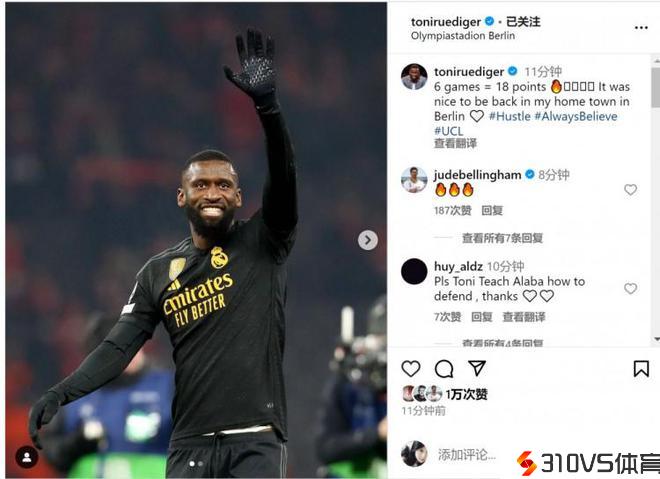Open comment bubble icon under post
660x479 pixels.
[444, 369]
